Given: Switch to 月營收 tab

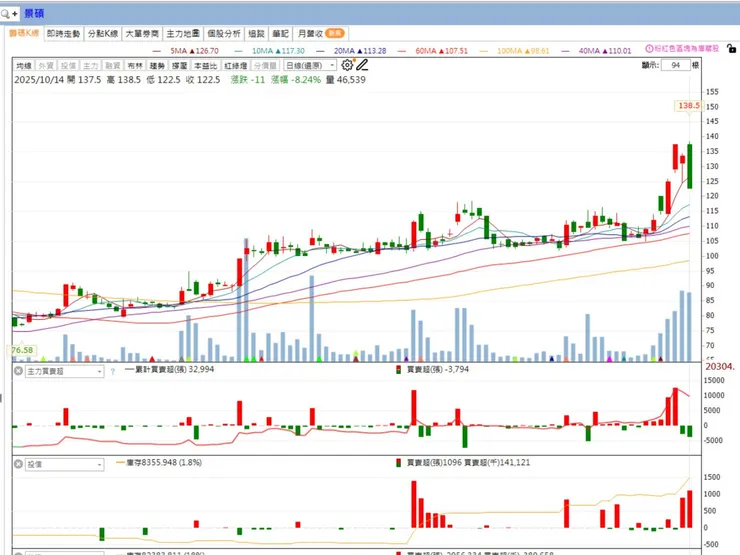Looking at the screenshot, I should (321, 34).
